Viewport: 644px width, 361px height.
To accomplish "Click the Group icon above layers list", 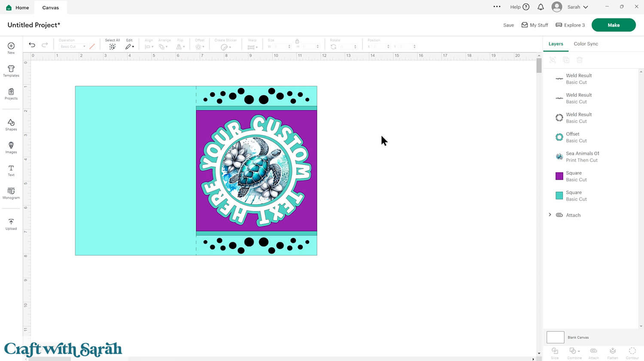I will click(553, 60).
